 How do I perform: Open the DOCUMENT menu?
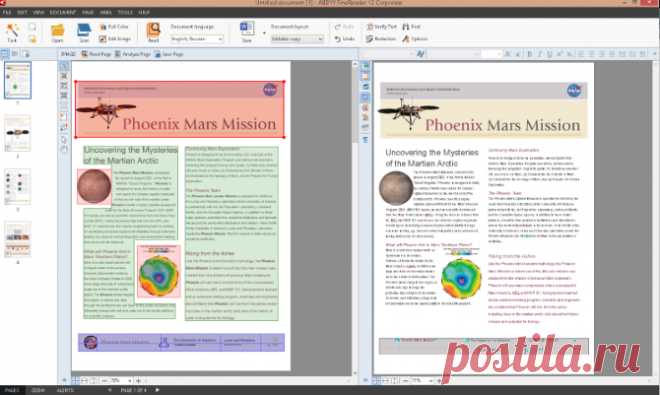pyautogui.click(x=63, y=12)
